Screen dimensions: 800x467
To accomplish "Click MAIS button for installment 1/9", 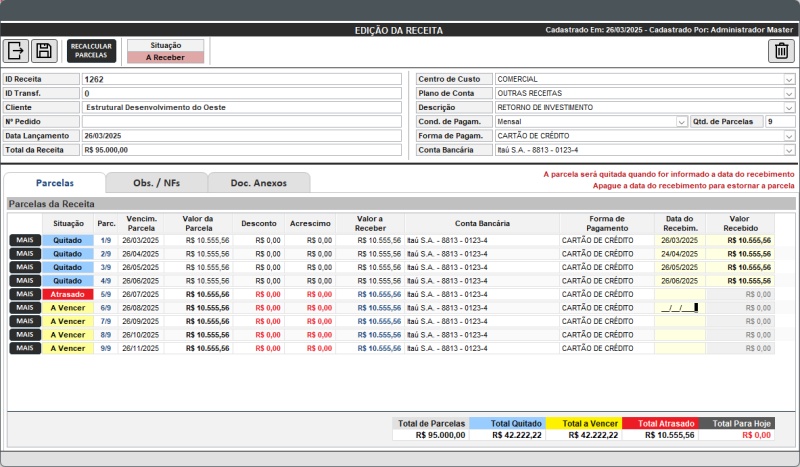I will point(25,240).
